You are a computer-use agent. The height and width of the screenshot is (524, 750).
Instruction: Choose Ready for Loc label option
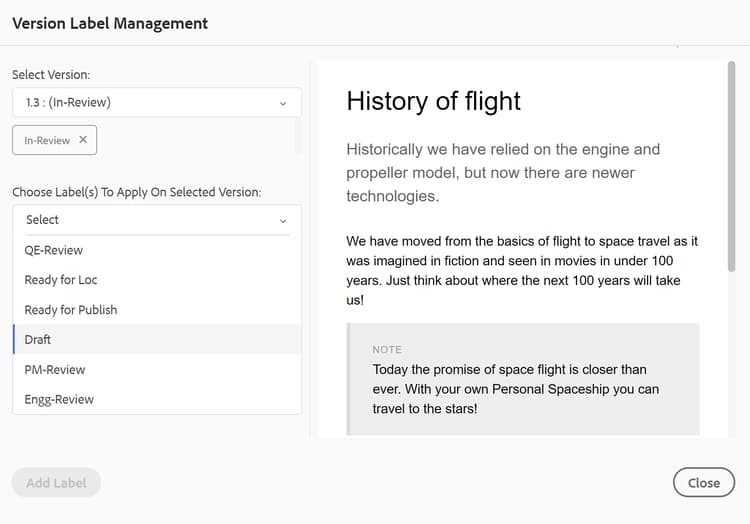61,280
